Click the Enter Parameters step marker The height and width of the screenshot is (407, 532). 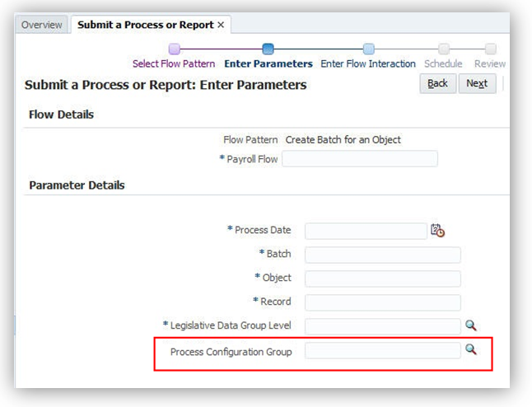268,49
